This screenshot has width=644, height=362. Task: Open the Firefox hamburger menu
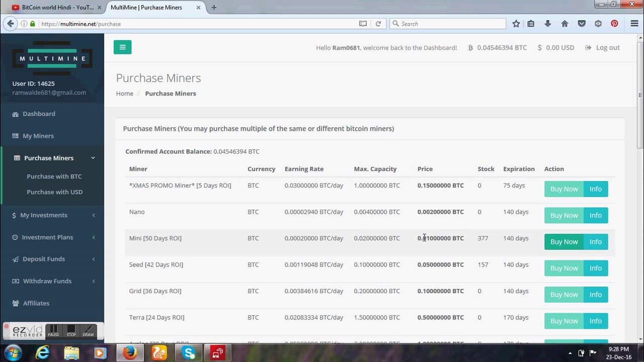[634, 24]
